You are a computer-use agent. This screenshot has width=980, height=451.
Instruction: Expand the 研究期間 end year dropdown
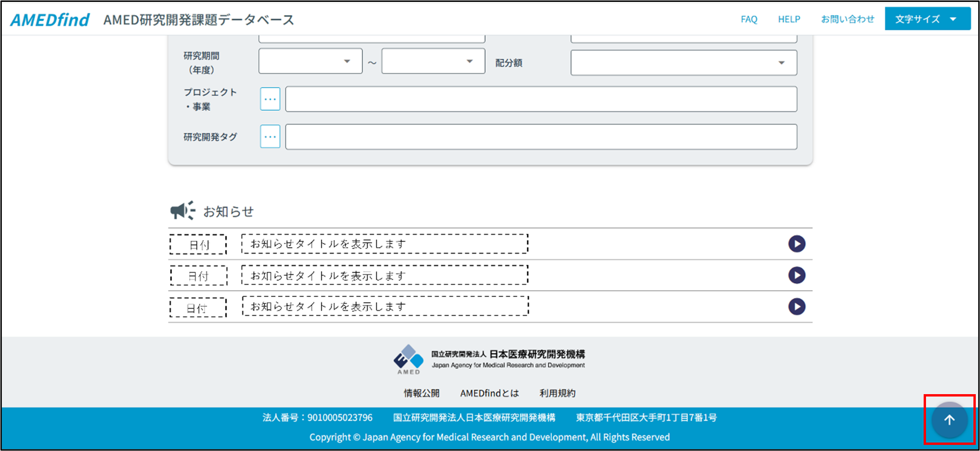[433, 62]
